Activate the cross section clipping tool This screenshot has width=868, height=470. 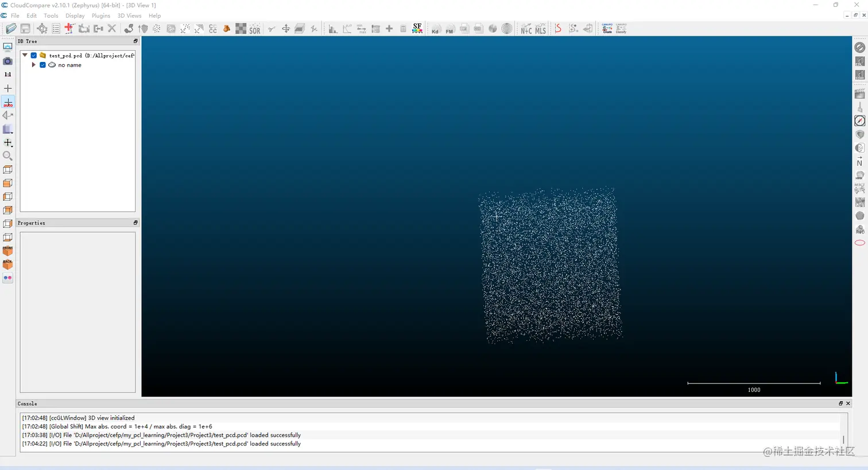(x=299, y=28)
